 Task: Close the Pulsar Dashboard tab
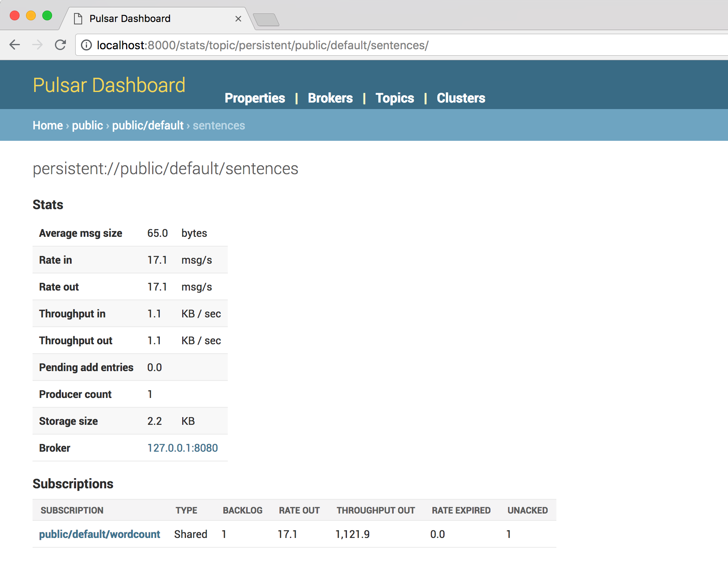tap(238, 19)
